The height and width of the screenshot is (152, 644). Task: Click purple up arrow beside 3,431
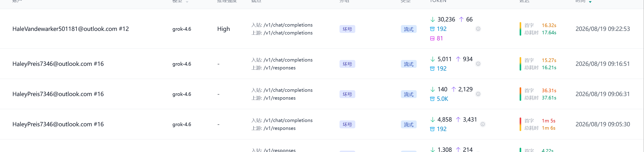pos(458,120)
